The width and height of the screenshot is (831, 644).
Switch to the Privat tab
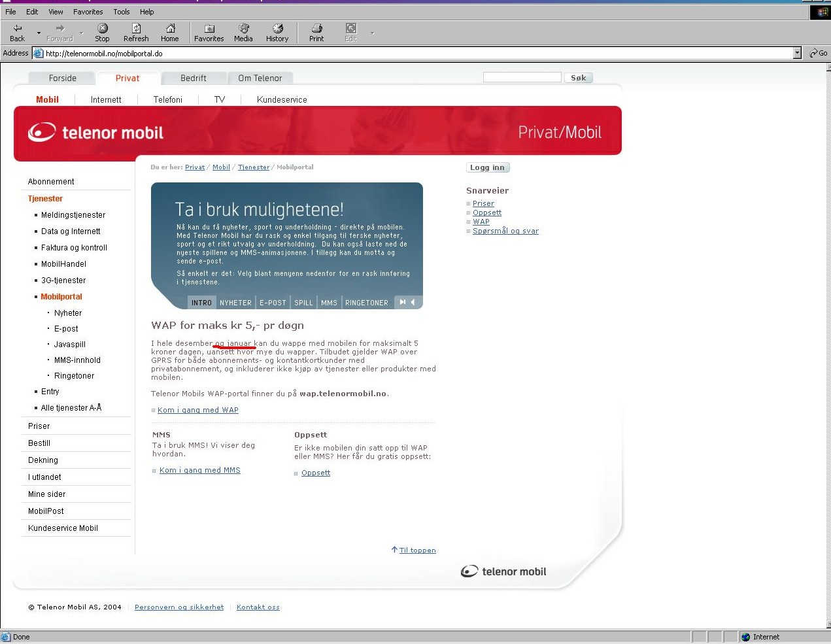point(127,78)
